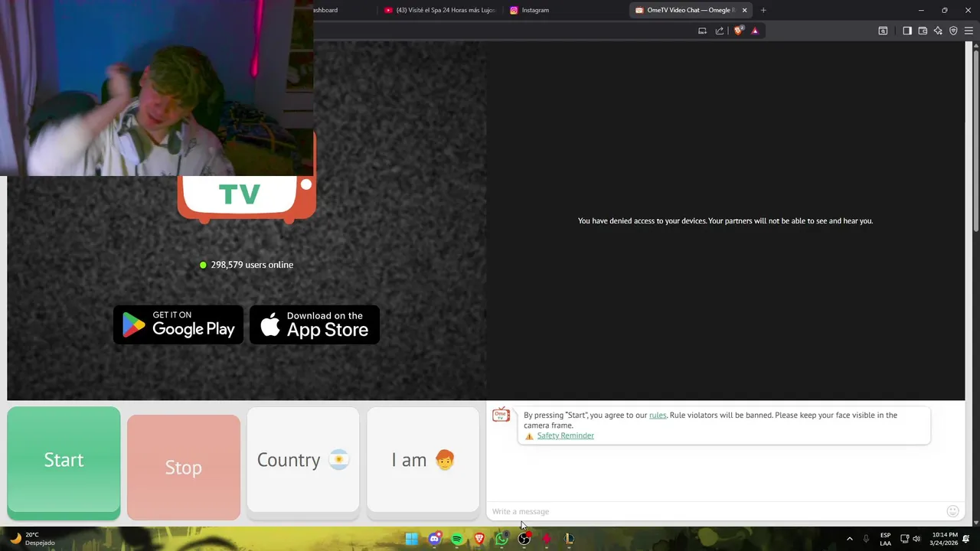
Task: Open Brave Shields icon
Action: point(738,31)
